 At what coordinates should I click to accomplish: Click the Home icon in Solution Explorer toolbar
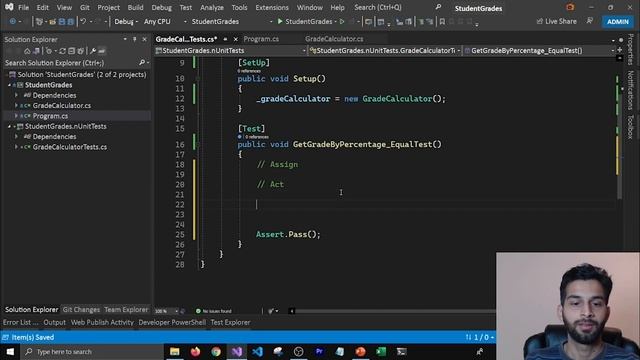click(27, 51)
